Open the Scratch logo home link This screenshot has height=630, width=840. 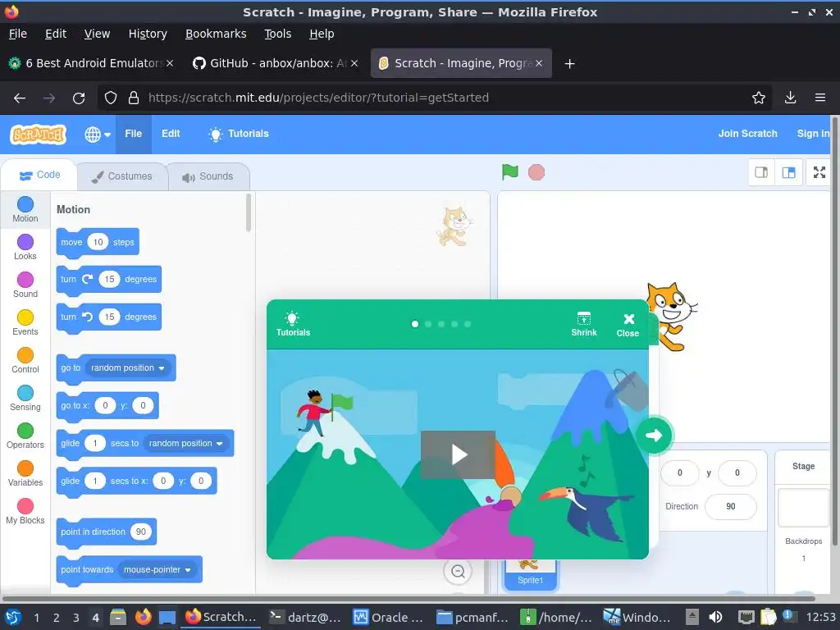coord(38,134)
